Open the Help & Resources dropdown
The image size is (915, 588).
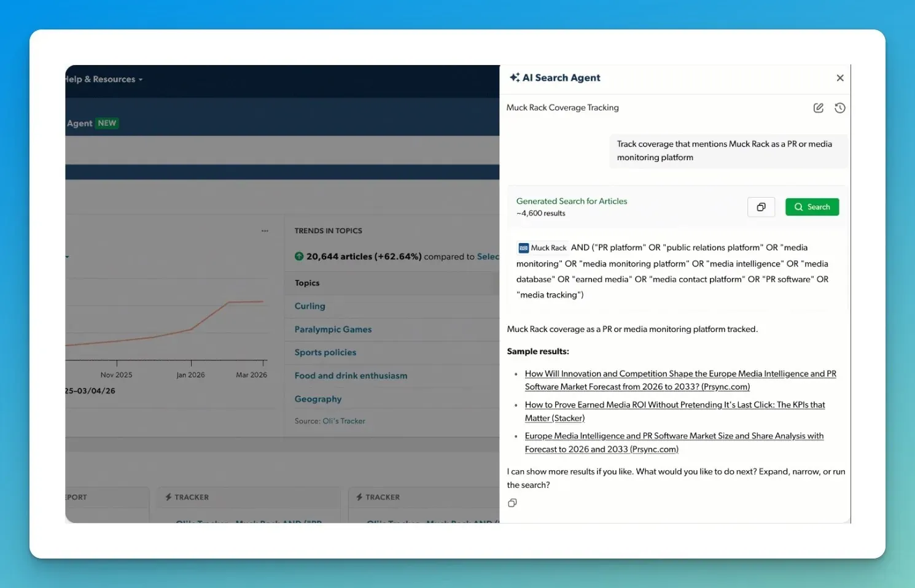(103, 79)
